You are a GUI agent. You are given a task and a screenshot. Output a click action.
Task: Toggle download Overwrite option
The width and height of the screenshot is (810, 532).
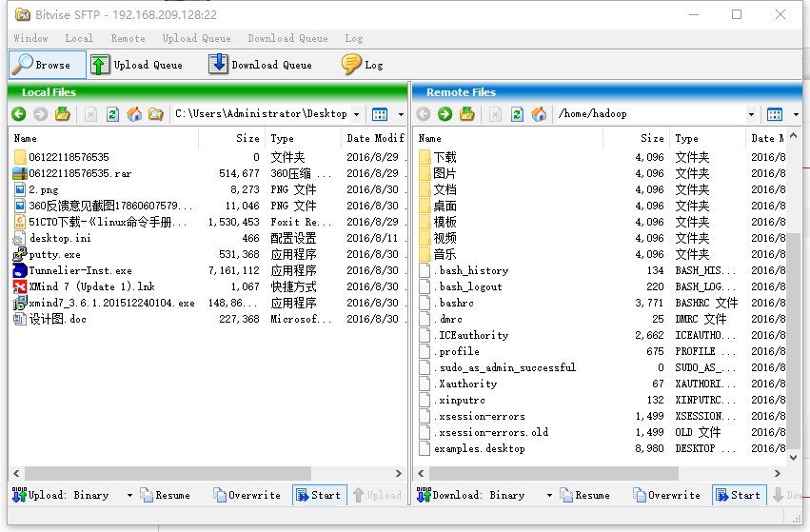(667, 495)
